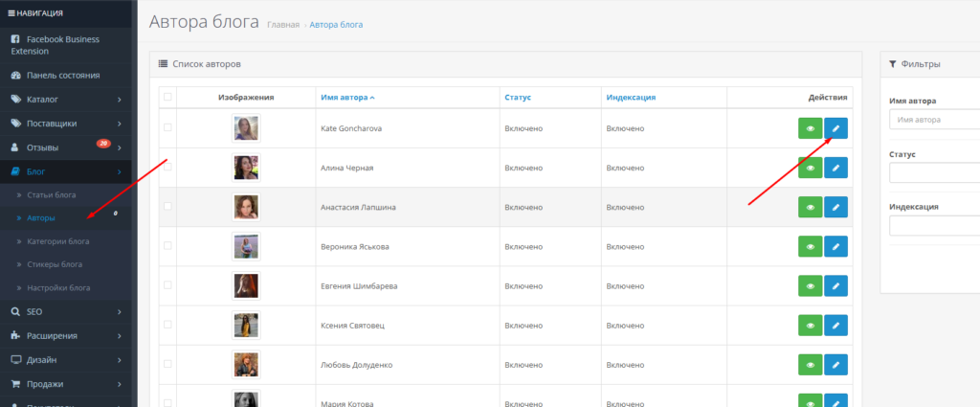The width and height of the screenshot is (980, 407).
Task: Click Kate Goncharova's avatar thumbnail
Action: pos(246,128)
